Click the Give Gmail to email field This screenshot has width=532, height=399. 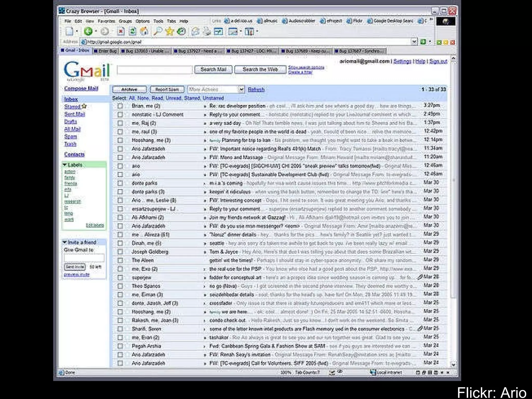[x=84, y=258]
